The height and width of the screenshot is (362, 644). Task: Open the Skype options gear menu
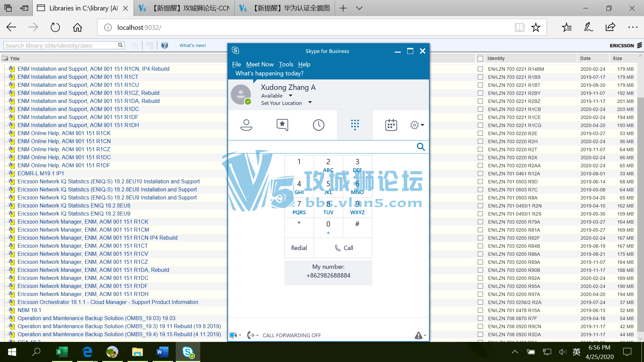(x=417, y=125)
